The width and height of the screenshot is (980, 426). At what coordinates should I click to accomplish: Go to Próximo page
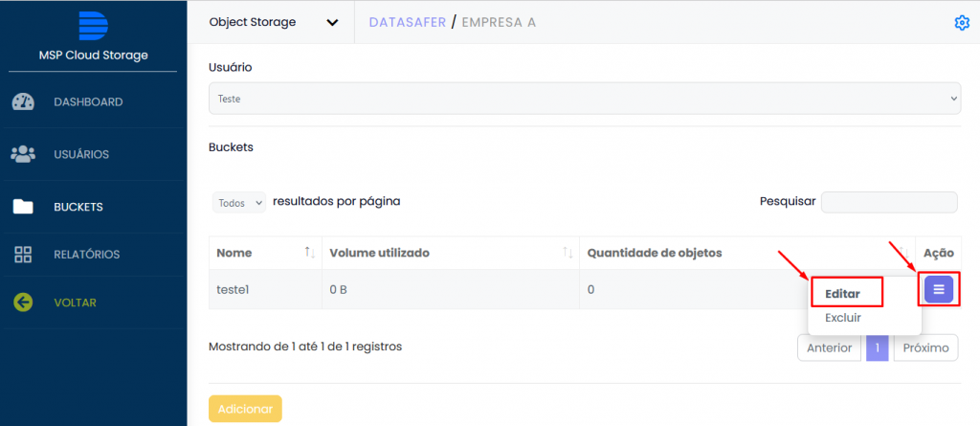(926, 348)
